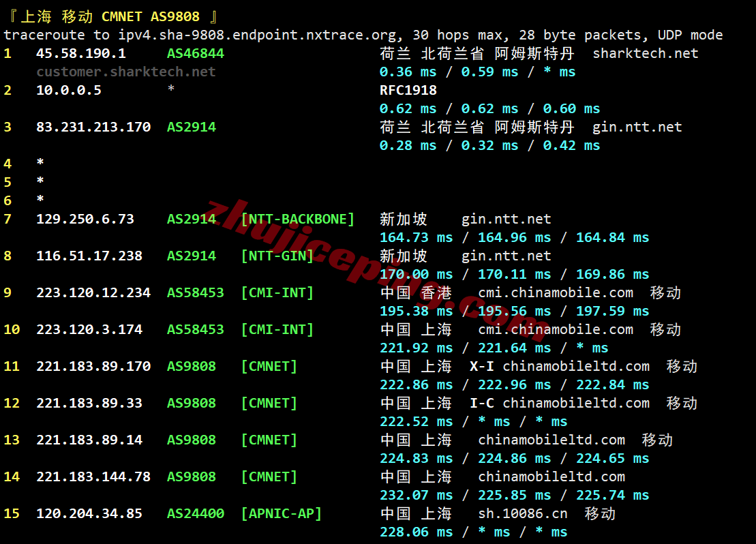Select the 221.92 ms latency value
The width and height of the screenshot is (756, 544).
point(416,348)
